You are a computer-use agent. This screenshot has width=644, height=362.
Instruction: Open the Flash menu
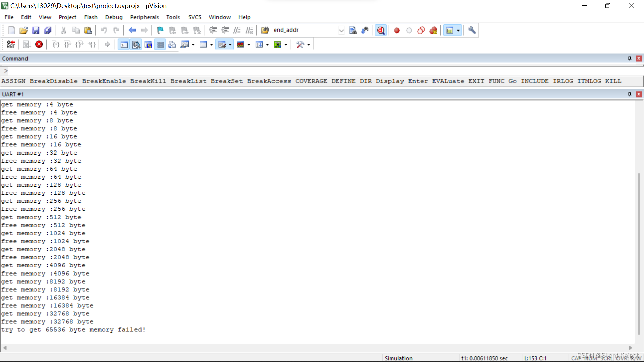(91, 17)
